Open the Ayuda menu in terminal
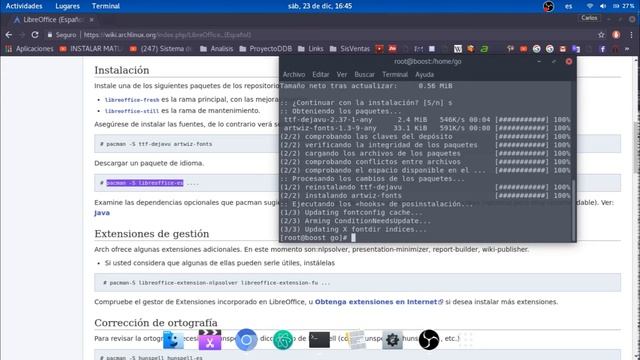This screenshot has width=640, height=360. point(424,75)
